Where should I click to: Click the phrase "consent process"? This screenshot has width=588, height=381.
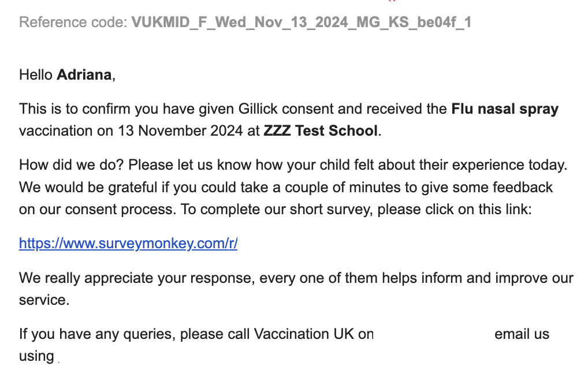coord(99,209)
